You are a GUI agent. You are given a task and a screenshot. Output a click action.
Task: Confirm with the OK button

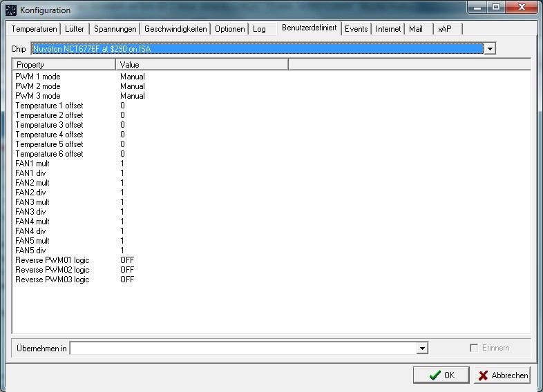[441, 375]
